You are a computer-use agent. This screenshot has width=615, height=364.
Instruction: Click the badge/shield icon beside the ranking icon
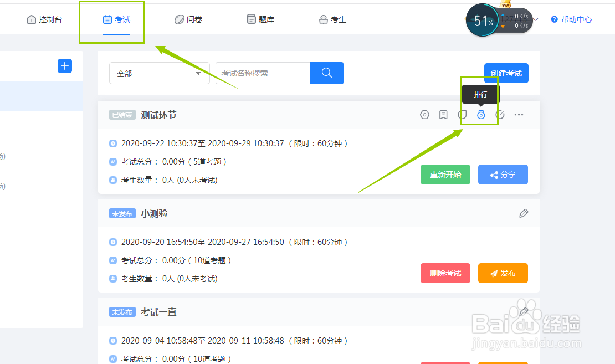point(462,115)
